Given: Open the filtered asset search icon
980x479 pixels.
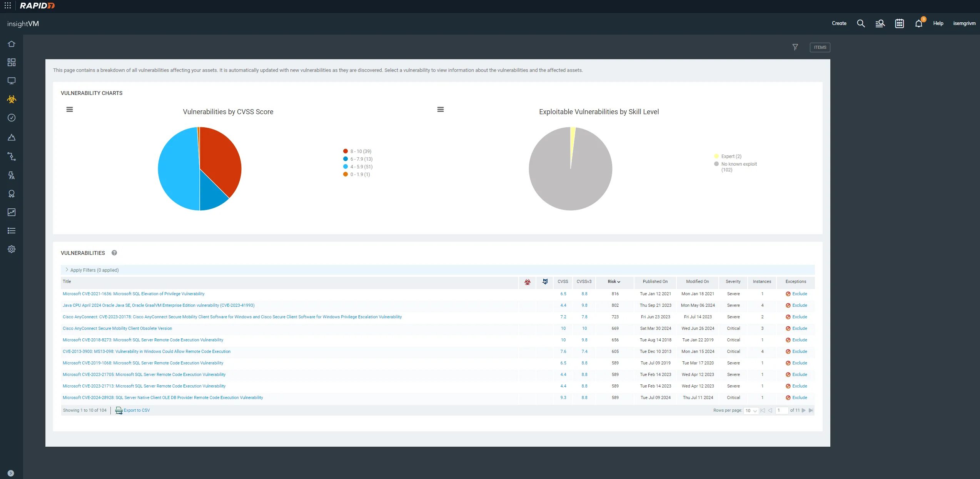Looking at the screenshot, I should (x=880, y=23).
